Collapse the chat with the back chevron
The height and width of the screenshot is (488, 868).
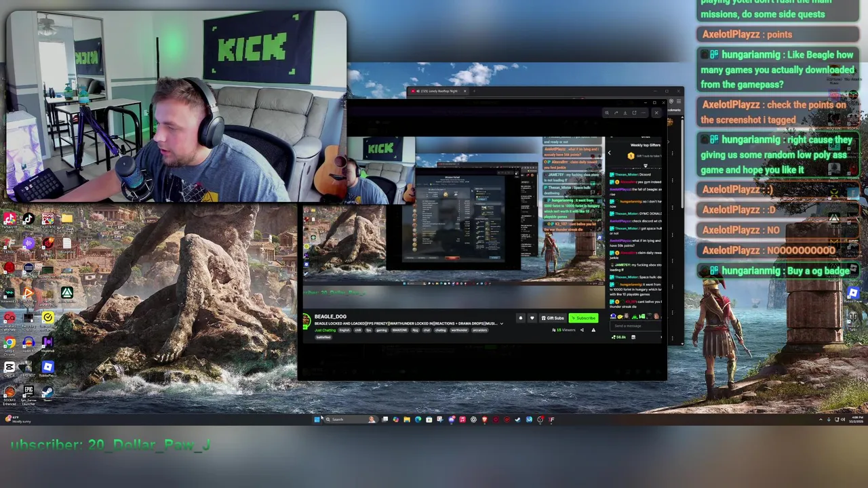point(609,152)
